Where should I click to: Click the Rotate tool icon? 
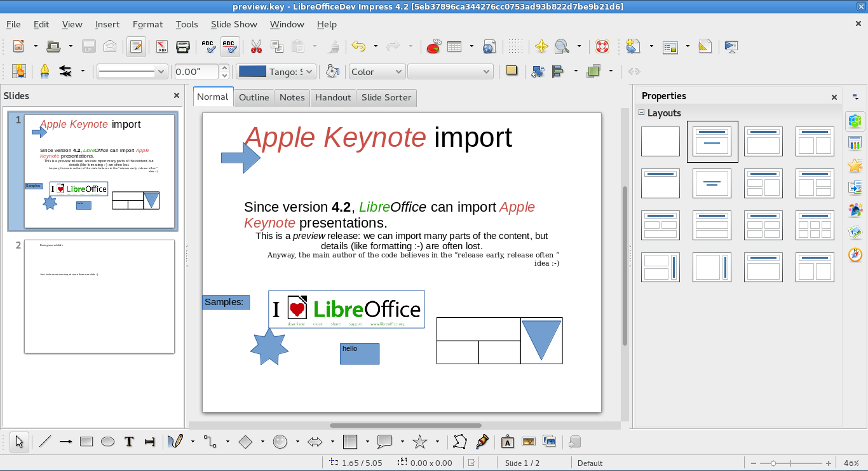tap(538, 72)
